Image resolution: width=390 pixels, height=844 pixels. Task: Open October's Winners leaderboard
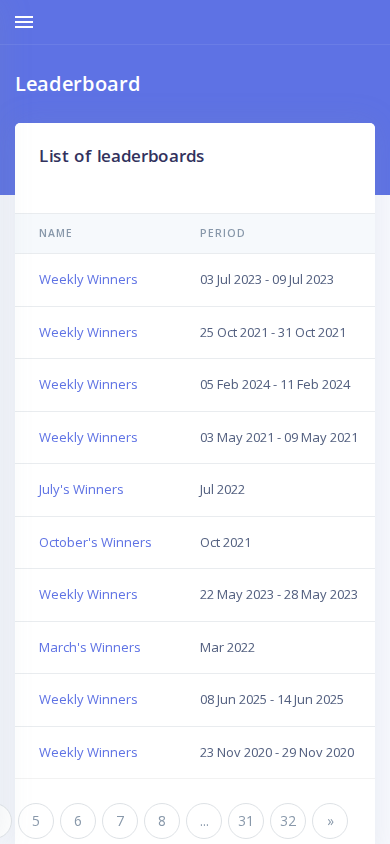(95, 542)
